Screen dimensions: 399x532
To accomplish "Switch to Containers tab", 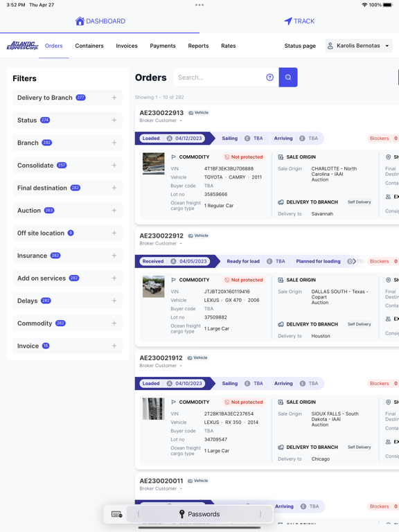I will (89, 46).
